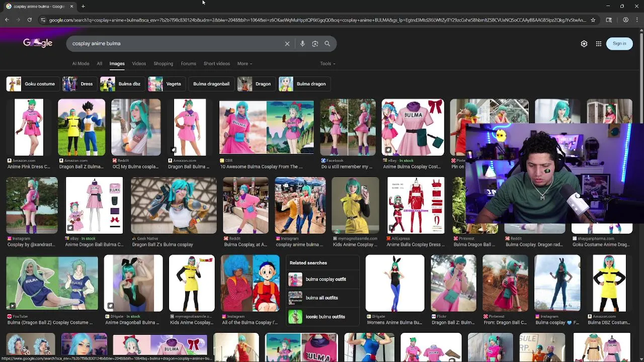This screenshot has height=362, width=644.
Task: Open the Kids Anime Cosplay yellow dress image
Action: click(355, 205)
